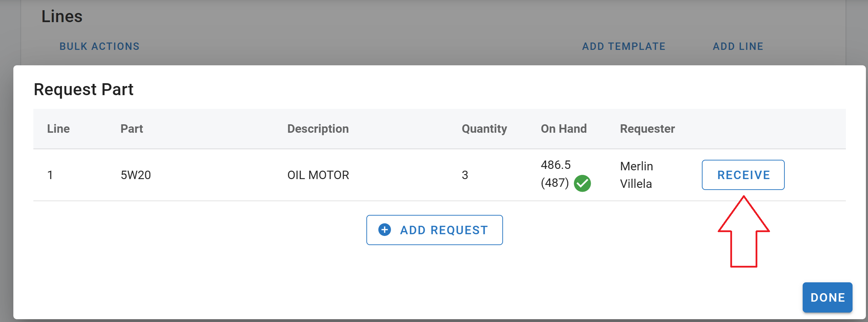The image size is (868, 322).
Task: Click the on-hand value 486.5
Action: pos(556,165)
